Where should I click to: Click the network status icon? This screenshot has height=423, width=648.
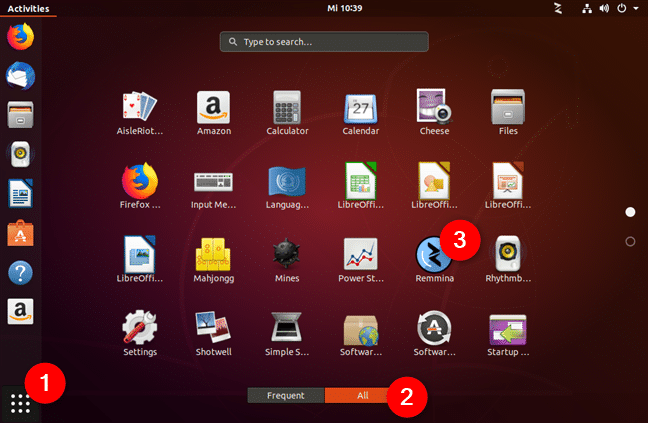point(587,8)
